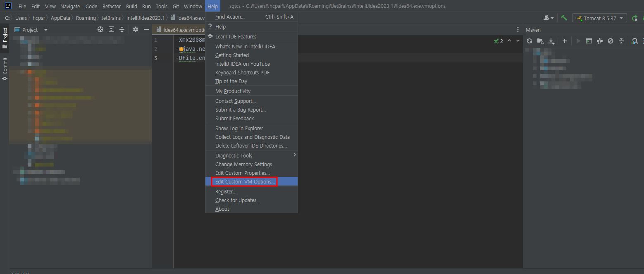Open Refactor menu
Image resolution: width=644 pixels, height=274 pixels.
[x=112, y=6]
